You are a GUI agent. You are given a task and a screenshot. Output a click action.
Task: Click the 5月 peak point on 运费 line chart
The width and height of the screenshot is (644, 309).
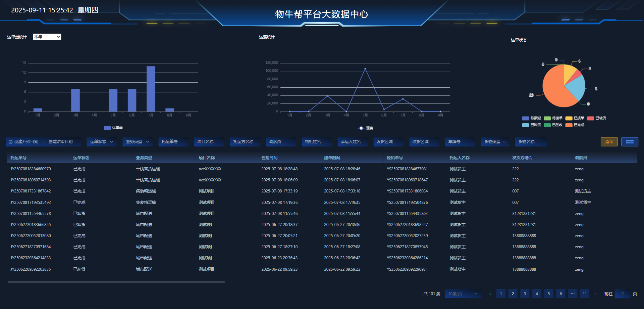(365, 69)
